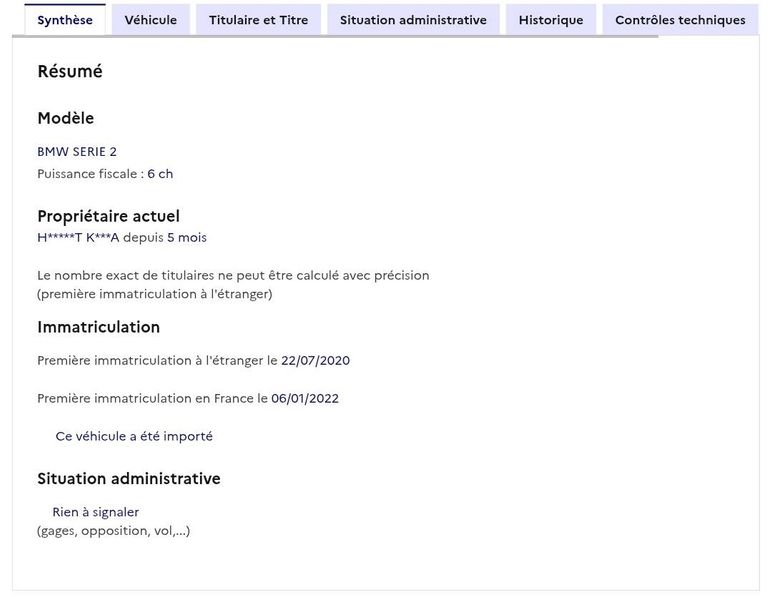Click the note about nombre exact de titulaires
The image size is (772, 600).
pos(233,284)
